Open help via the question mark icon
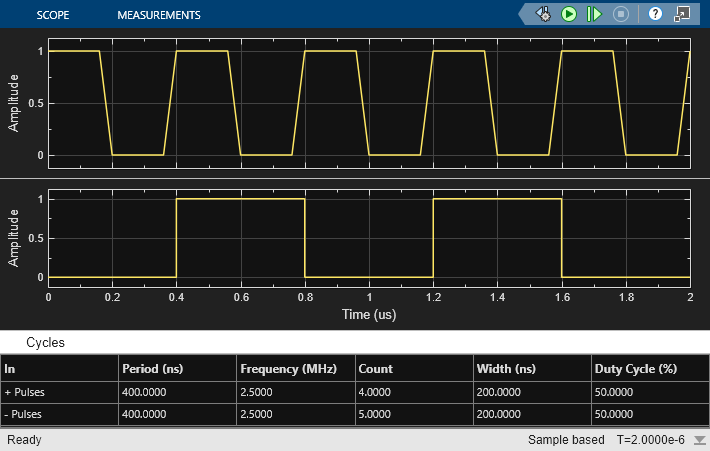Screen dimensions: 710x451 (x=655, y=14)
